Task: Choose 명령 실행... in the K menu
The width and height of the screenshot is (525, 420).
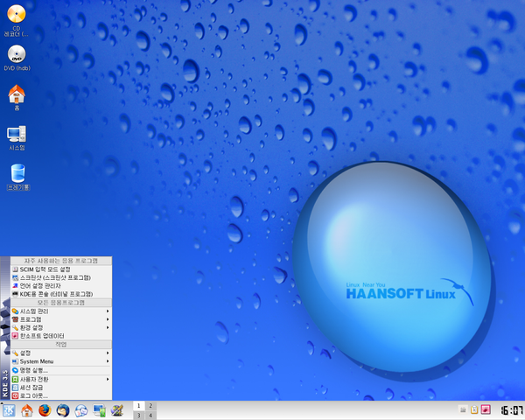Action: point(61,370)
